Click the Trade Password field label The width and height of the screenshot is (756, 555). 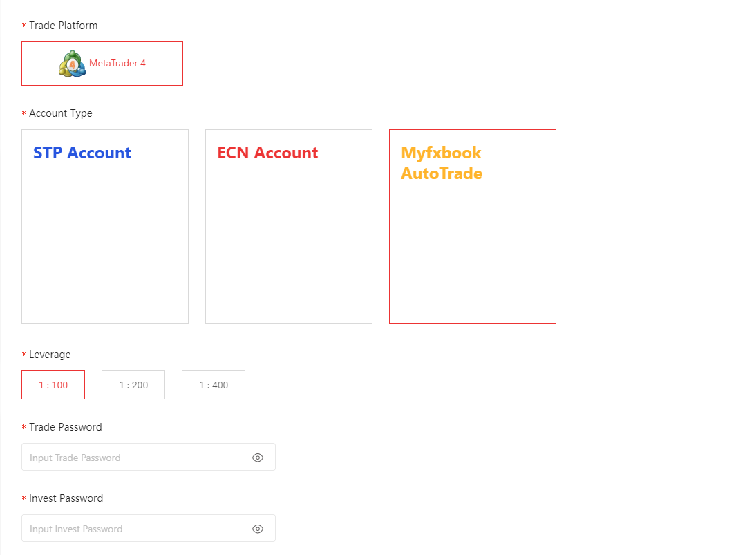point(65,427)
